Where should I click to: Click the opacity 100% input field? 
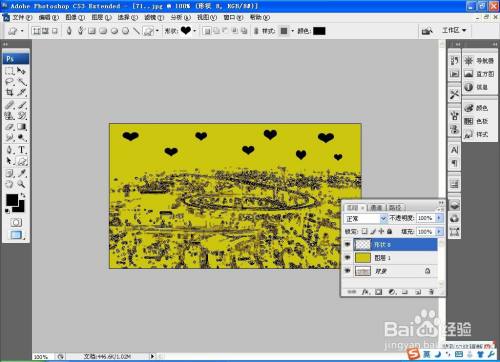(426, 218)
